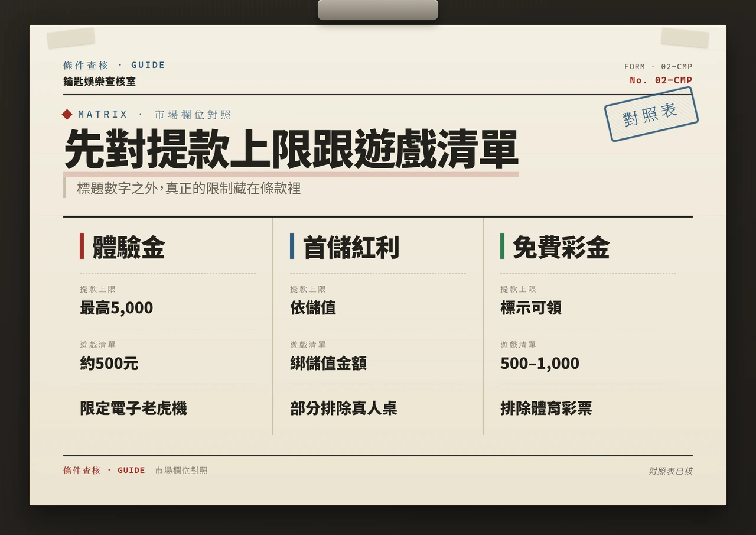The height and width of the screenshot is (535, 756).
Task: Click the footer text 對照表已核
Action: [670, 471]
